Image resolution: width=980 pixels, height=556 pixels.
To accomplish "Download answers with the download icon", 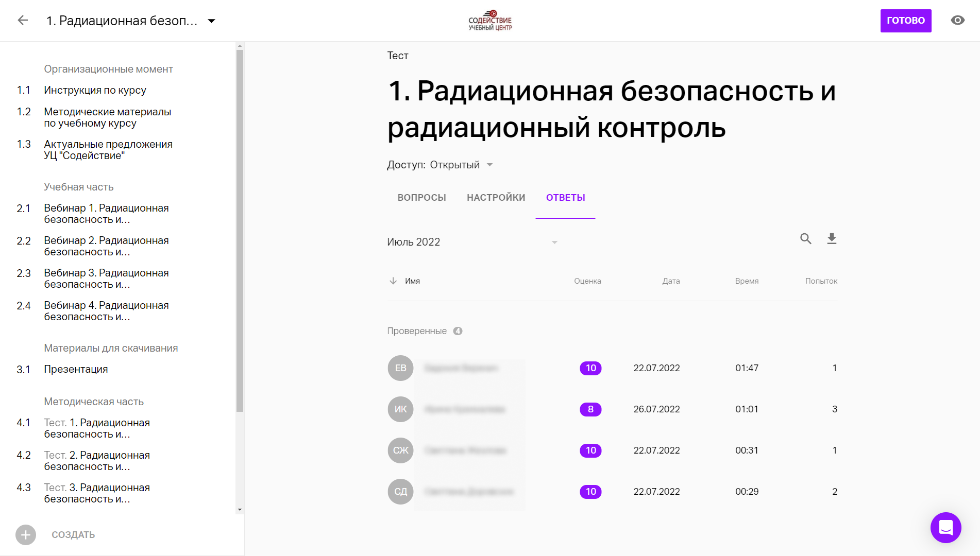I will (x=832, y=238).
